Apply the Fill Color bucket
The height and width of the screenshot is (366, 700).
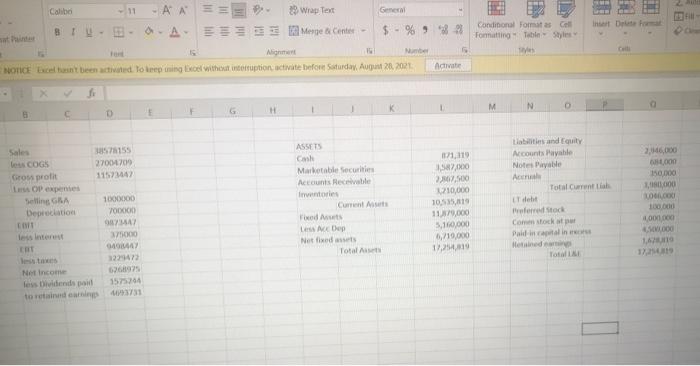pyautogui.click(x=149, y=31)
